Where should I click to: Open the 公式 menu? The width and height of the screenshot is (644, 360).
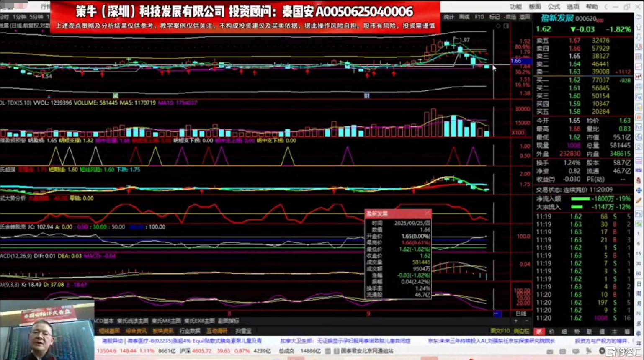click(x=554, y=7)
